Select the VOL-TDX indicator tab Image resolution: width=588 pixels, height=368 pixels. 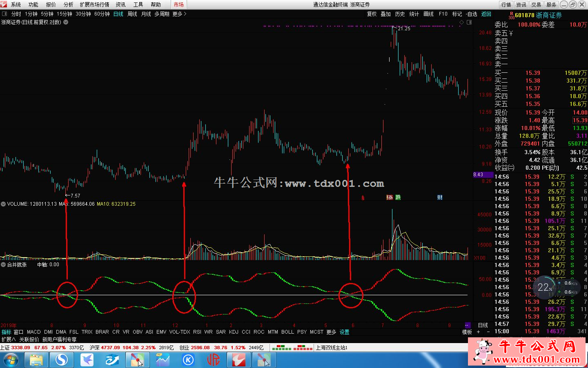click(180, 332)
